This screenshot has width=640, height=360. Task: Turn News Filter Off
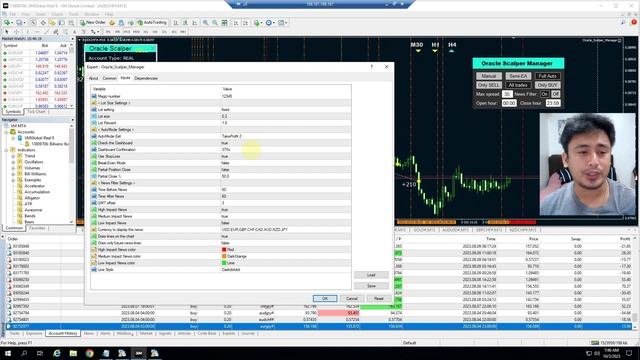coord(556,94)
